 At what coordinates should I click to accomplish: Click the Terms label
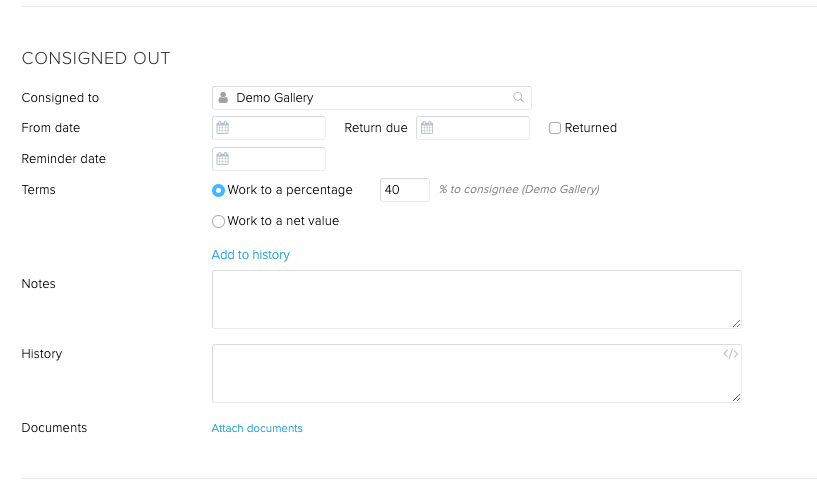(x=39, y=190)
